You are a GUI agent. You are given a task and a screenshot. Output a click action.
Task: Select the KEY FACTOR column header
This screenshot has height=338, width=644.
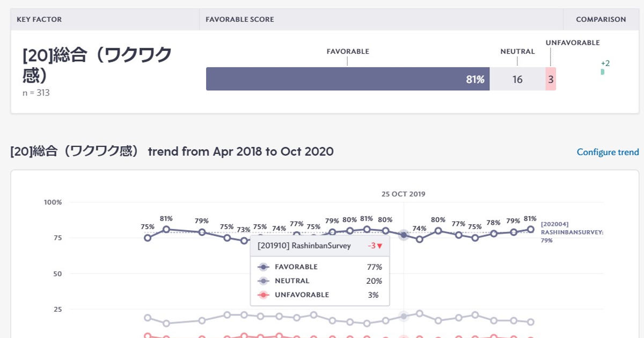[39, 19]
